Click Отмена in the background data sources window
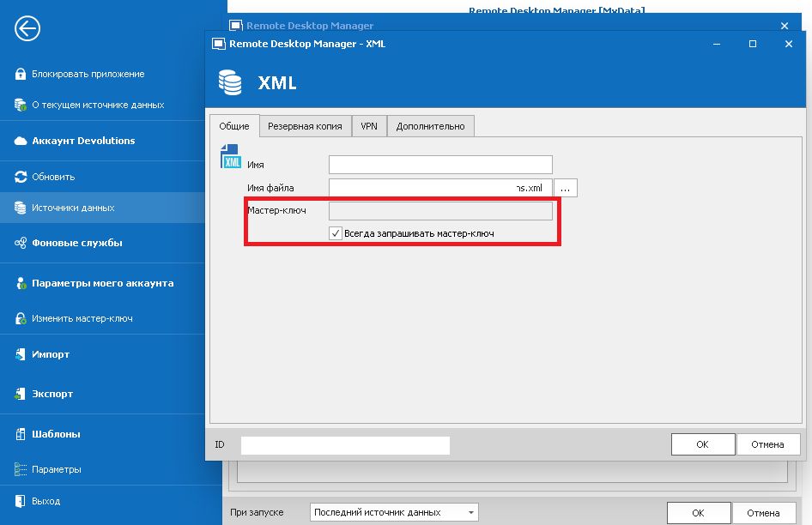This screenshot has width=812, height=525. click(x=763, y=513)
